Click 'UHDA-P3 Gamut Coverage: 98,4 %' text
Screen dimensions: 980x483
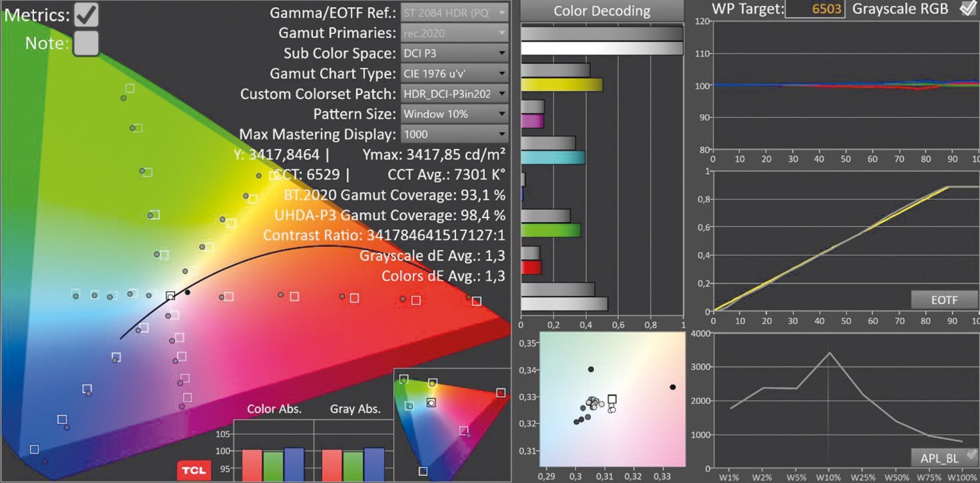[390, 215]
